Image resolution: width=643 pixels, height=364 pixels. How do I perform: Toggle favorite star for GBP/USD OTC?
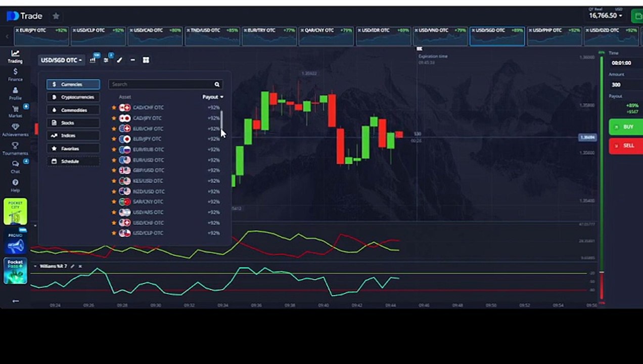[x=114, y=170]
